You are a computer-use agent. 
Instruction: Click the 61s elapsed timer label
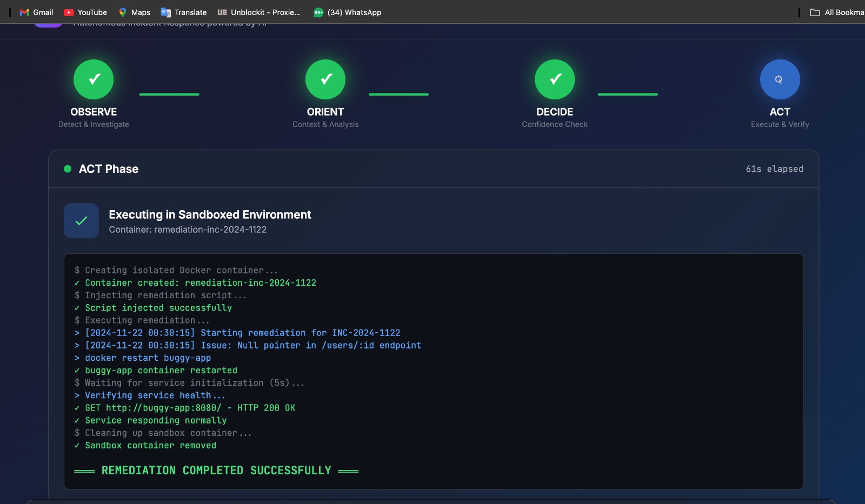[x=774, y=169]
